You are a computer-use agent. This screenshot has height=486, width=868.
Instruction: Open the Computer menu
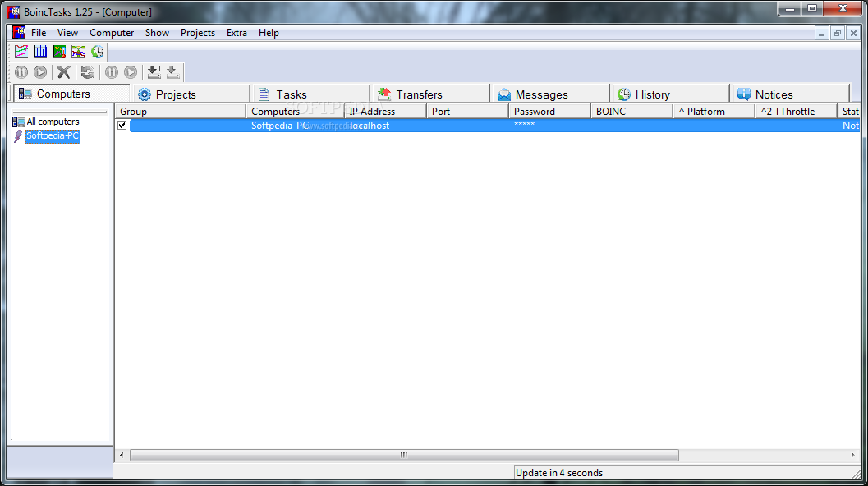(x=112, y=33)
